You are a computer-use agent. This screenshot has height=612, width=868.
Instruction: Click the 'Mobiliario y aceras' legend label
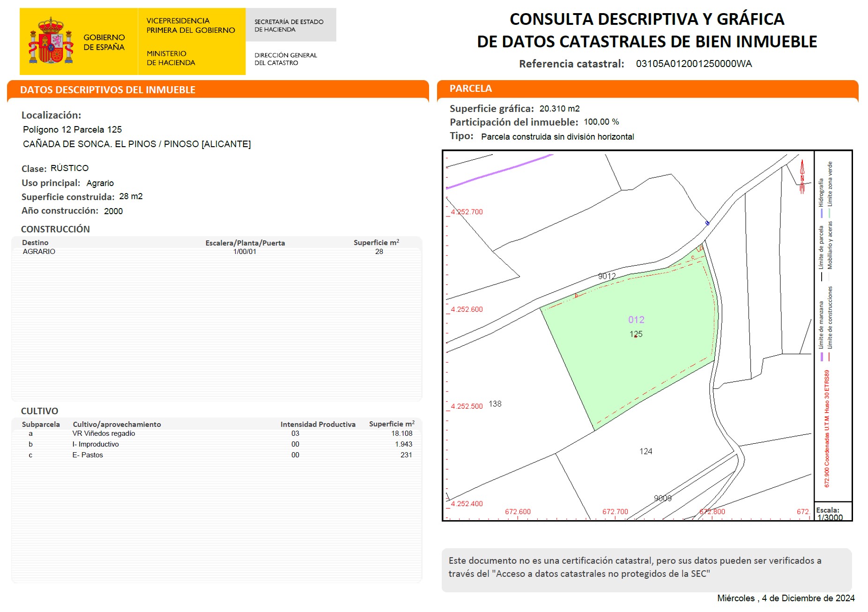[x=830, y=246]
